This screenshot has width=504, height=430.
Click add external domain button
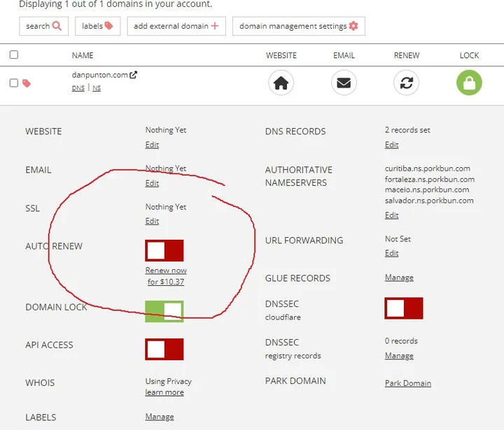pos(176,26)
